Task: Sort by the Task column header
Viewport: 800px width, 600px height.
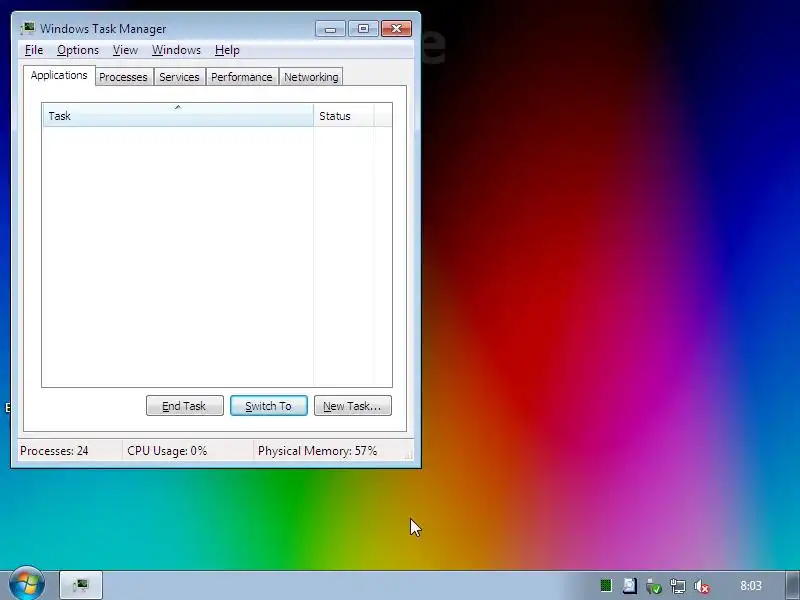Action: coord(178,116)
